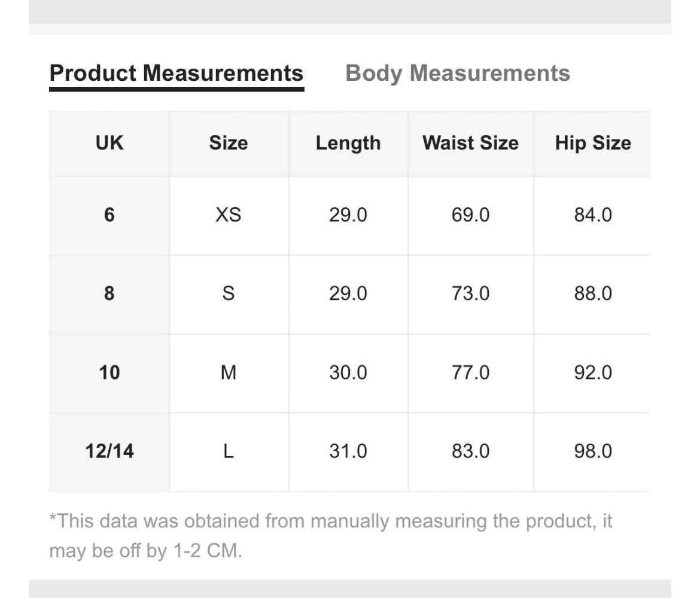Click the Waist Size column header

[x=470, y=143]
